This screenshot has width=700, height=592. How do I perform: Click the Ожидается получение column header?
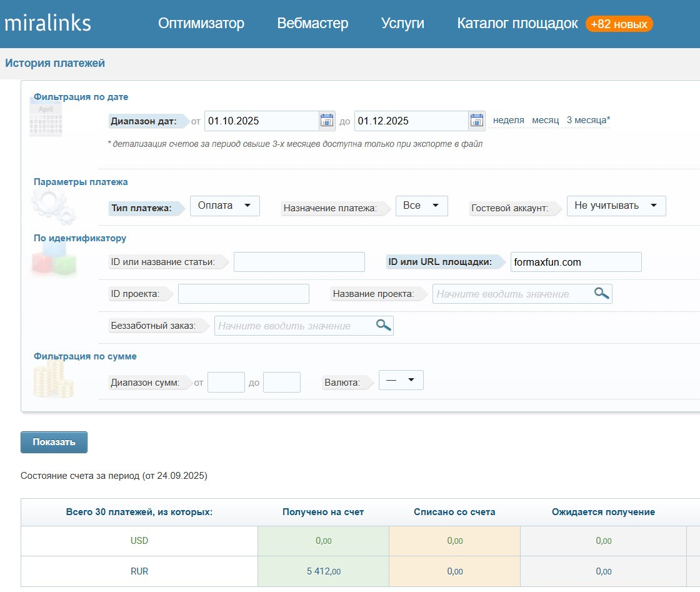pos(603,512)
